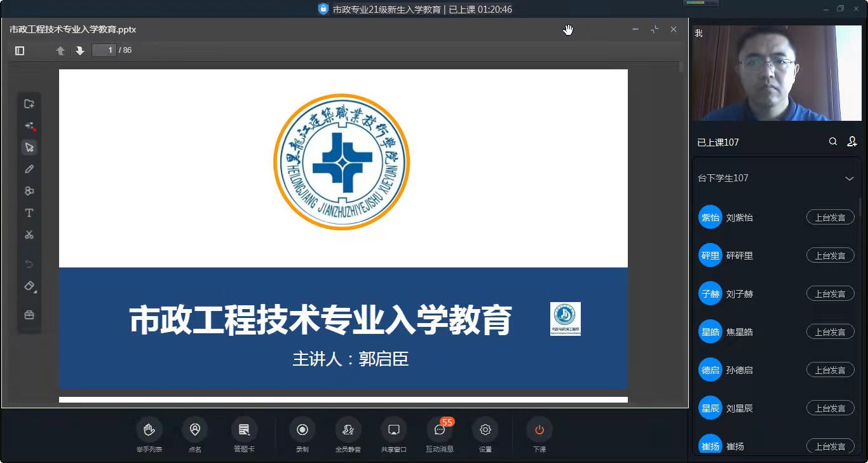Invite 刘子赫 on stage to speak
This screenshot has width=868, height=463.
(x=831, y=294)
